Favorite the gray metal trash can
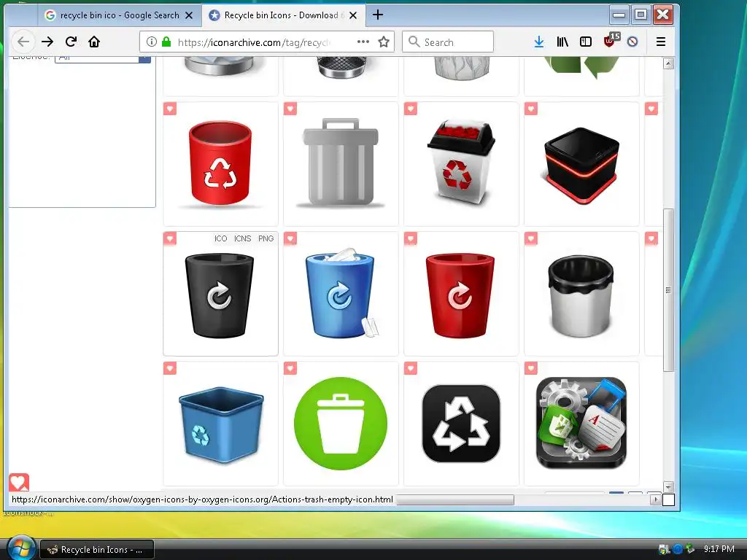 click(x=290, y=109)
